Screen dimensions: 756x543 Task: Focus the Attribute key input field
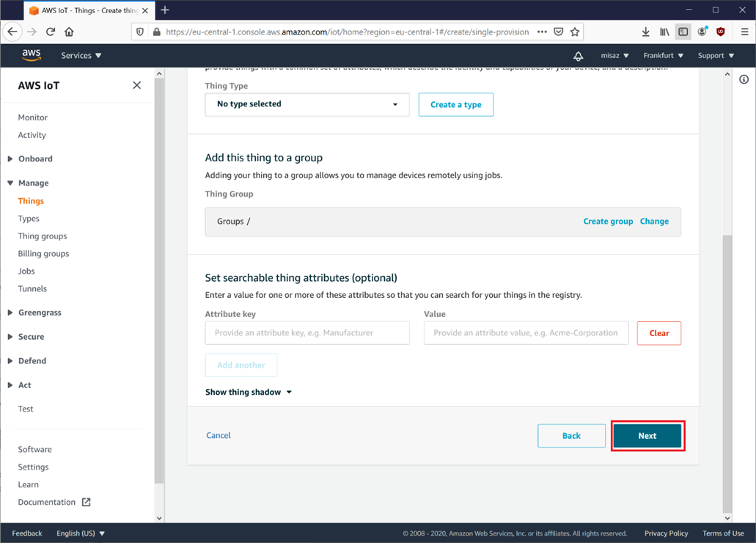(307, 333)
